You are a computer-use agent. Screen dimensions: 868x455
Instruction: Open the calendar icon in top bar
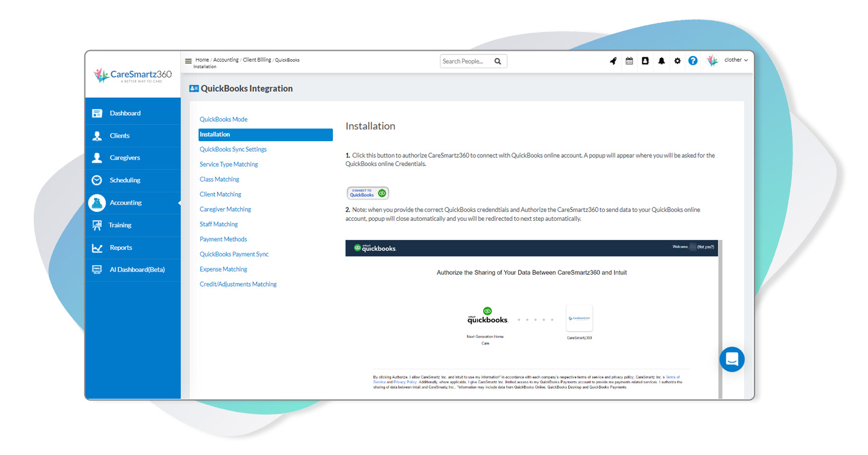629,61
